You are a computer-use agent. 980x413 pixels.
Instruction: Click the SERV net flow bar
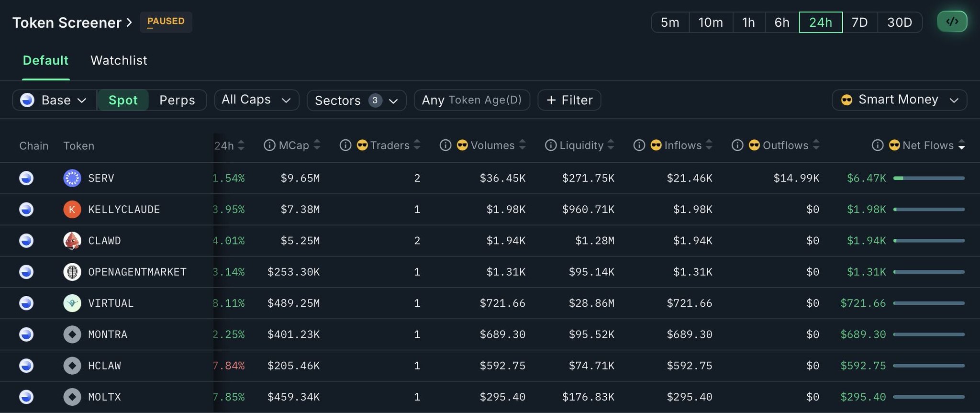tap(929, 178)
